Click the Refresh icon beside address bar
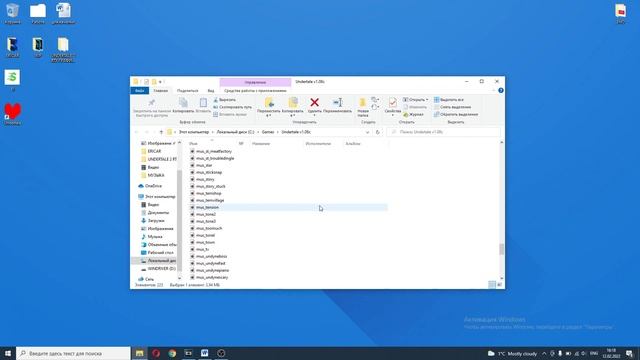The height and width of the screenshot is (360, 640). pos(378,132)
